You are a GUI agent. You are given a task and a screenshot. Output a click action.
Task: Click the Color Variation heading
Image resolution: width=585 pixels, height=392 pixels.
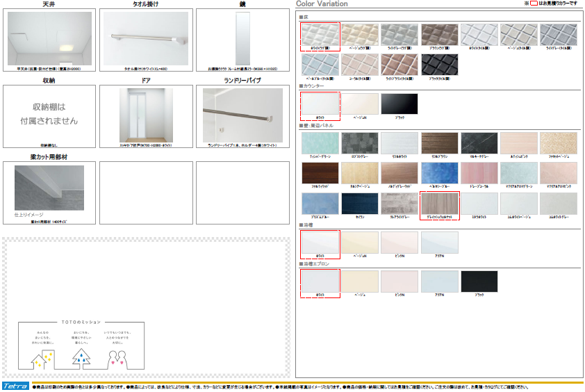322,4
